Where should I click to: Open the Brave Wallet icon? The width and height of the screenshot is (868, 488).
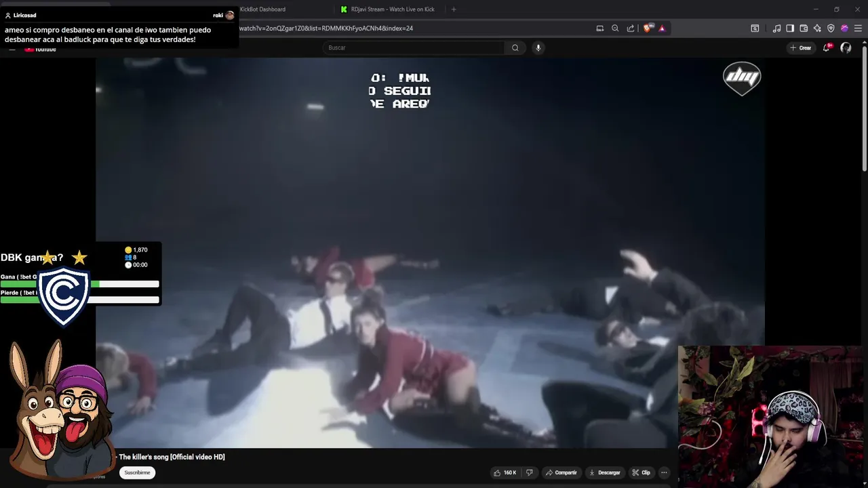[x=804, y=28]
